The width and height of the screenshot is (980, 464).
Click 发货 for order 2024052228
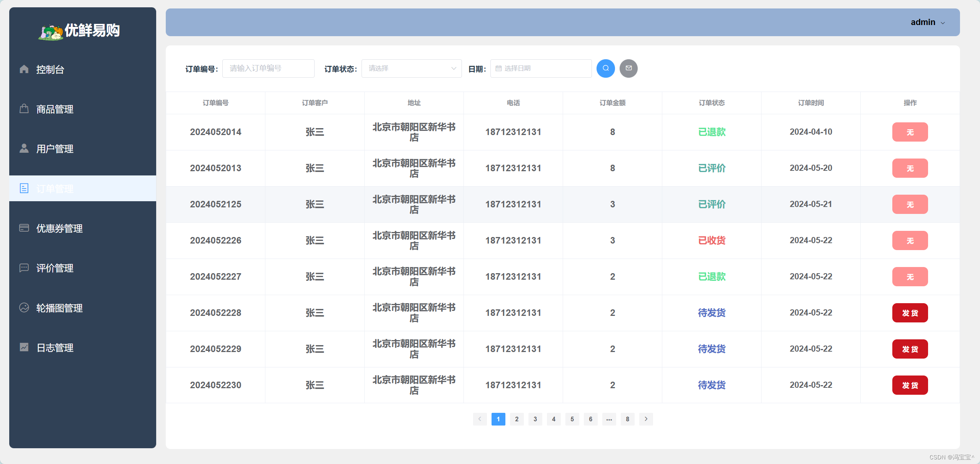tap(910, 313)
